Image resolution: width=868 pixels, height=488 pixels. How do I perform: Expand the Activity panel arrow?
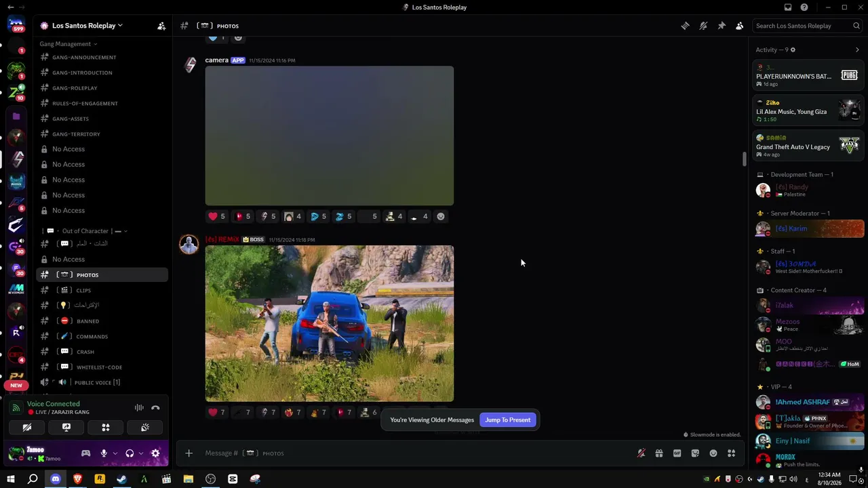[x=857, y=49]
